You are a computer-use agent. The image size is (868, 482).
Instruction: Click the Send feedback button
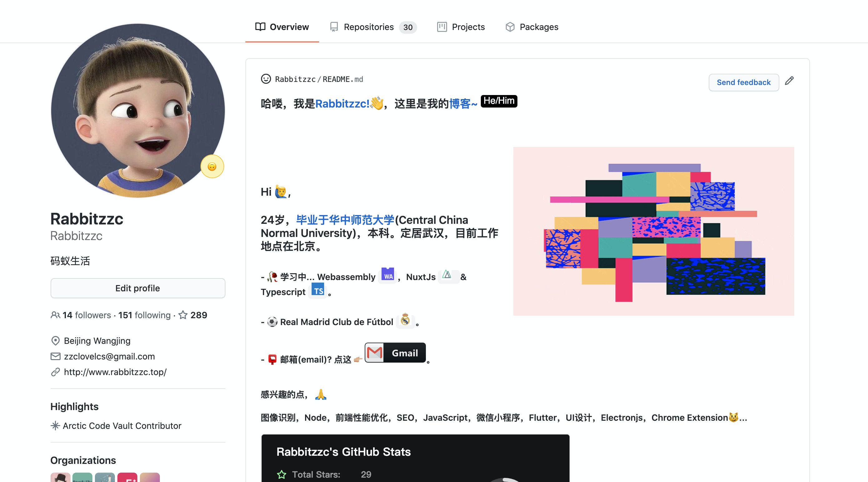743,82
